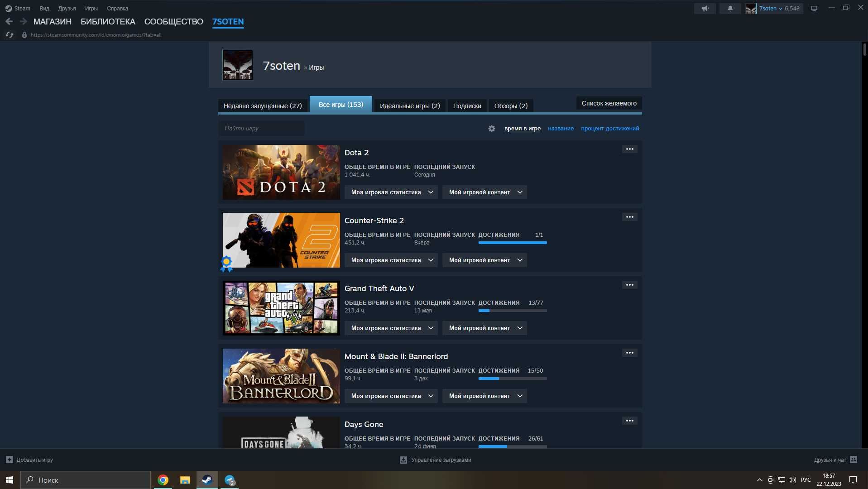Screen dimensions: 868x489
Task: Click the perfect-game ribbon badge on Counter-Strike 2
Action: 226,264
